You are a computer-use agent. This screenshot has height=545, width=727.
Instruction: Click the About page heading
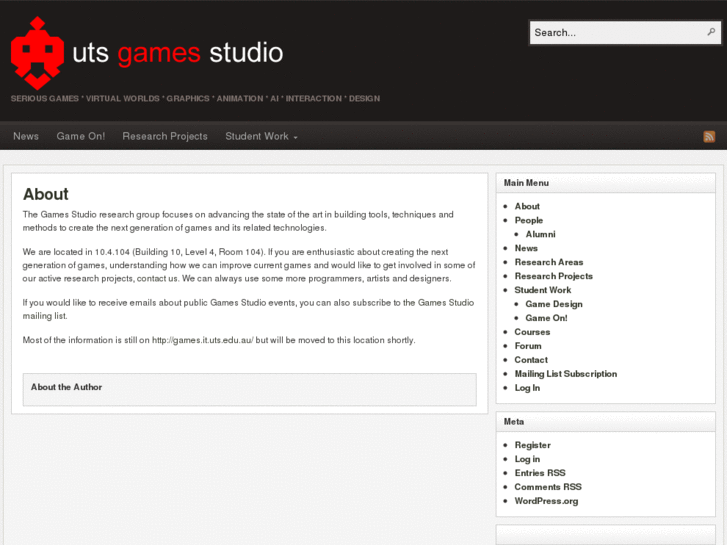click(x=46, y=194)
